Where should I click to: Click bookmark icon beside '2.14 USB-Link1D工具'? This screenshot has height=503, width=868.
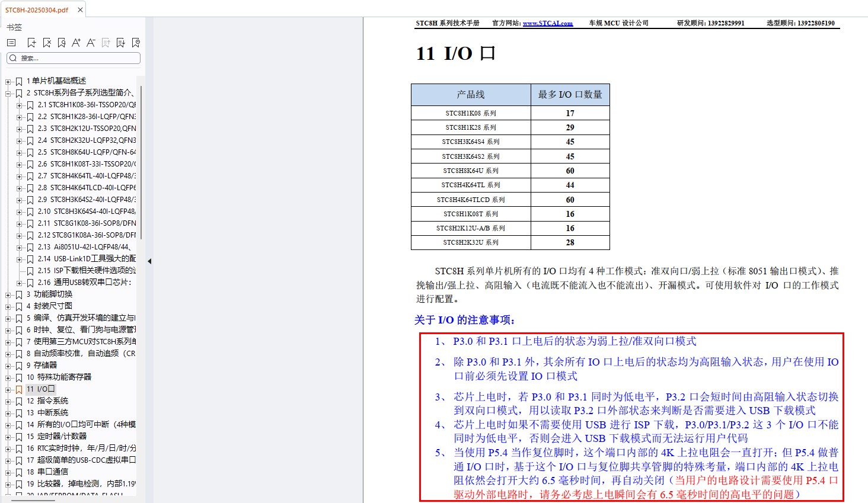tap(30, 259)
